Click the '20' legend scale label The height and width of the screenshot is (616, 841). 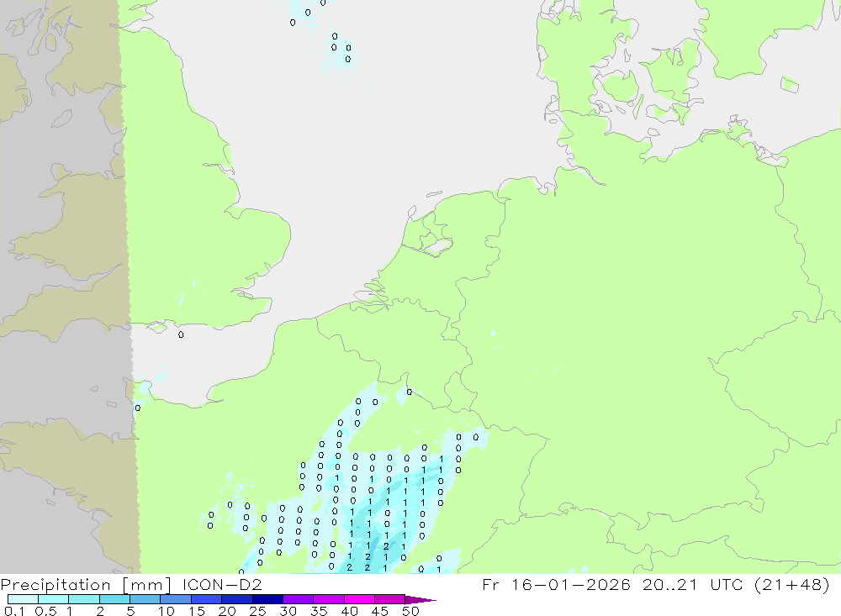pyautogui.click(x=227, y=611)
